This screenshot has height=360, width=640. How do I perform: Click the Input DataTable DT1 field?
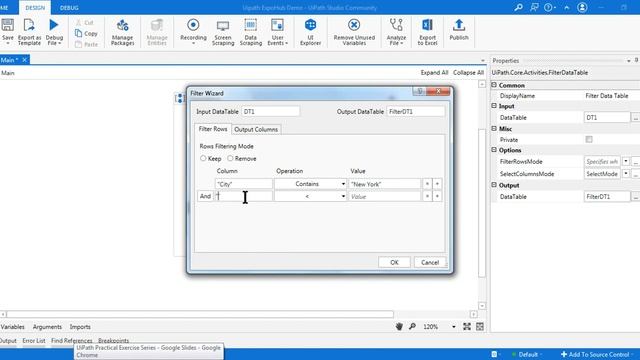tap(270, 111)
